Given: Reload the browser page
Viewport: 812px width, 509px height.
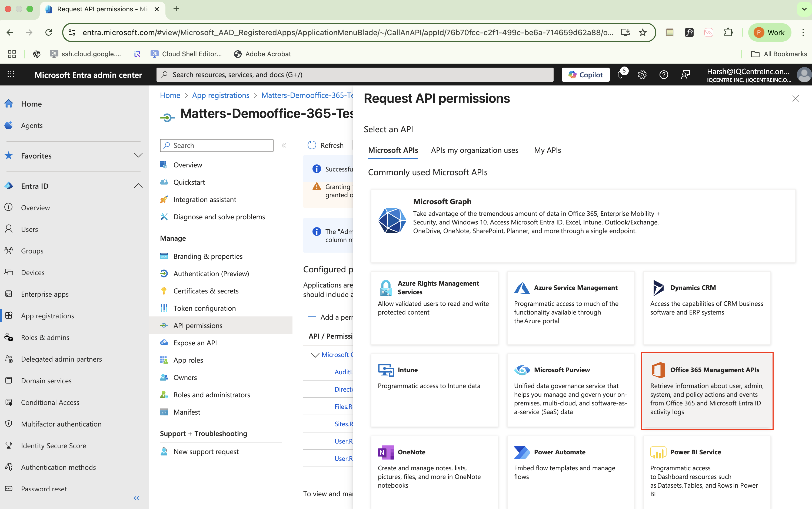Looking at the screenshot, I should pos(49,32).
